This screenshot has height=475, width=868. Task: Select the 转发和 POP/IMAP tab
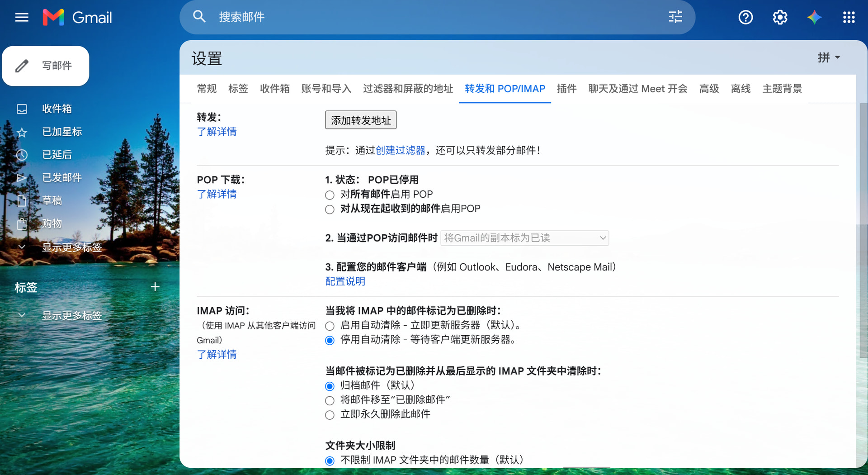coord(505,89)
